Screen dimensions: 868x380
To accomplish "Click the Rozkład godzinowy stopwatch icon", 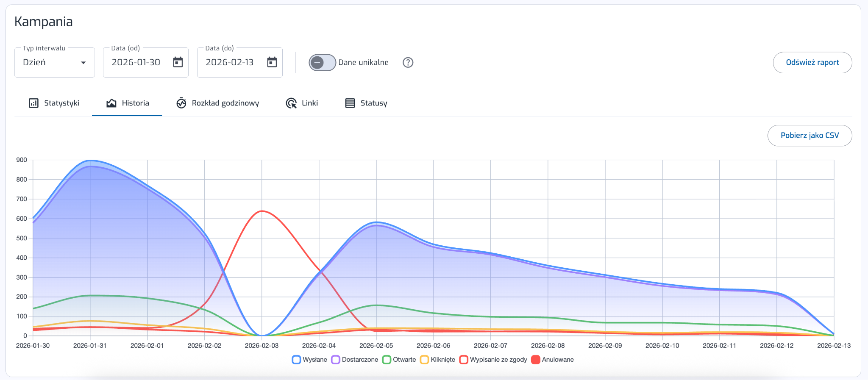I will (x=181, y=103).
